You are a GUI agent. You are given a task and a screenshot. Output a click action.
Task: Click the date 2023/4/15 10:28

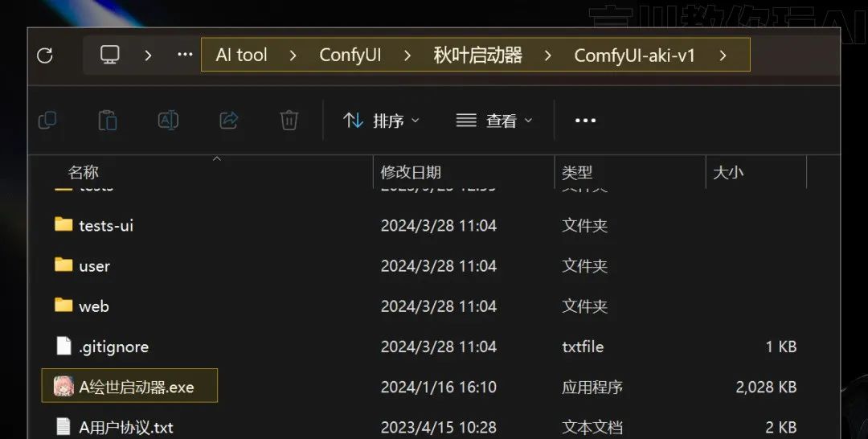[x=439, y=428]
